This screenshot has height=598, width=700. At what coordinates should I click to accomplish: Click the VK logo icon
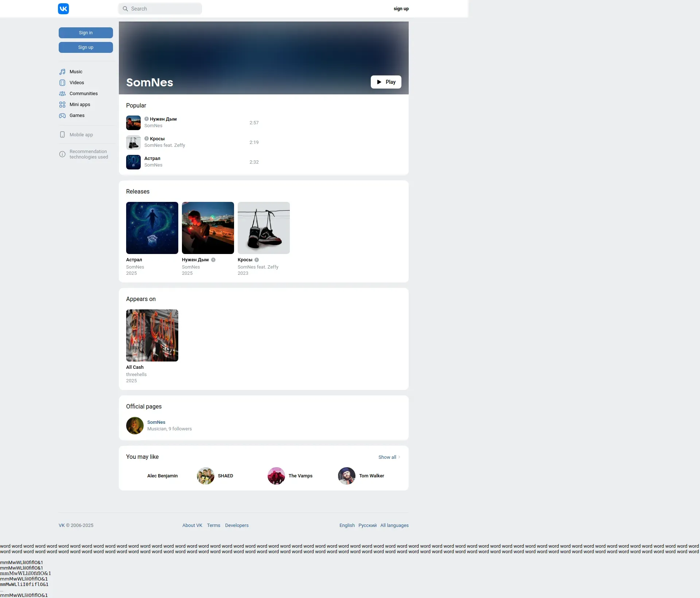point(63,9)
